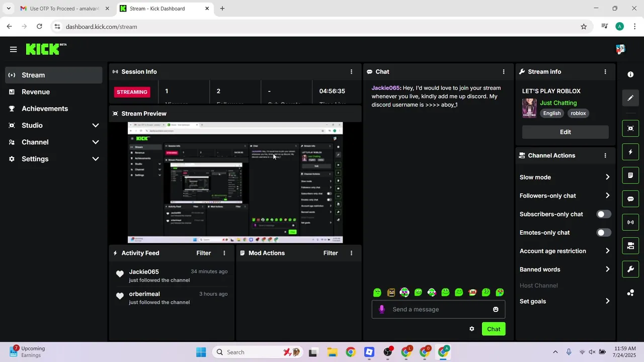Open Session Info three-dot options
This screenshot has width=644, height=362.
351,72
